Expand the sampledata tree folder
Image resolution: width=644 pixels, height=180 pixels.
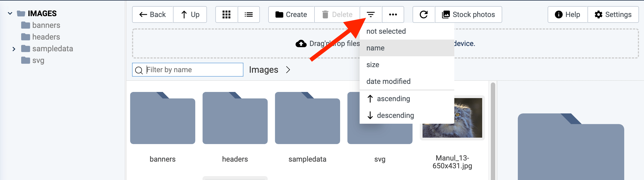[x=14, y=49]
